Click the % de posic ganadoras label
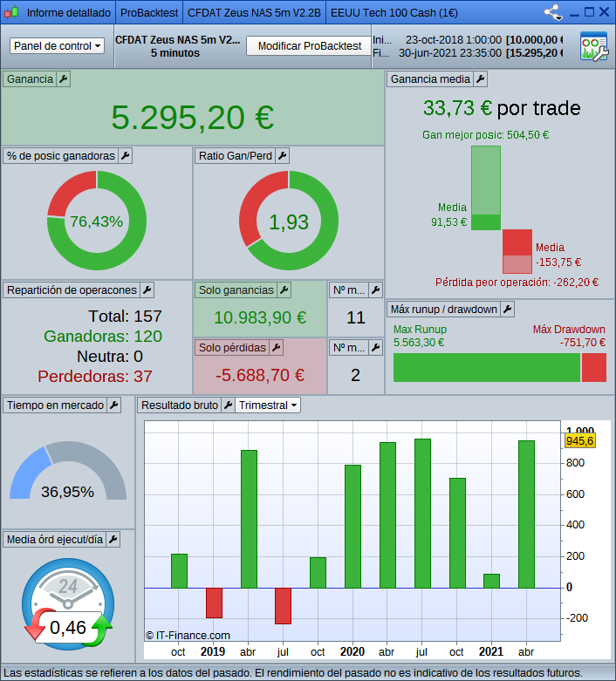Viewport: 616px width, 681px height. click(61, 155)
